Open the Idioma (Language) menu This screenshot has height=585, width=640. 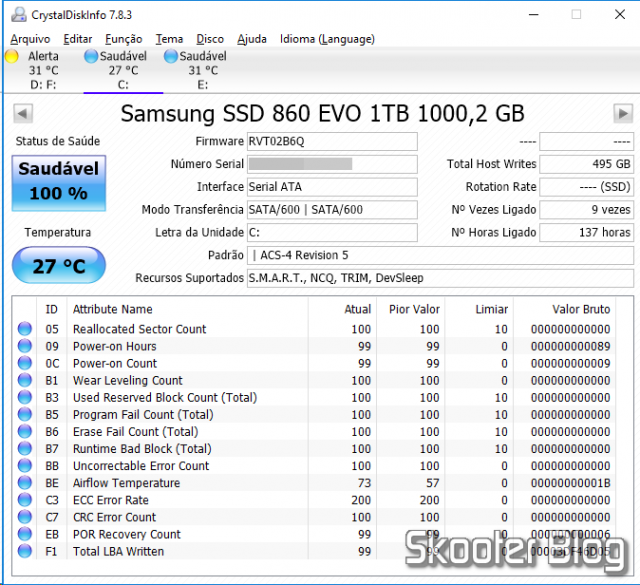[x=327, y=39]
